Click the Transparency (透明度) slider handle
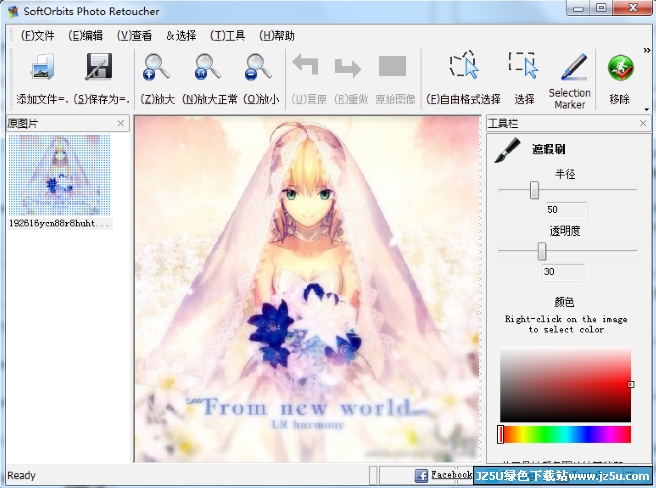This screenshot has height=488, width=656. tap(542, 251)
